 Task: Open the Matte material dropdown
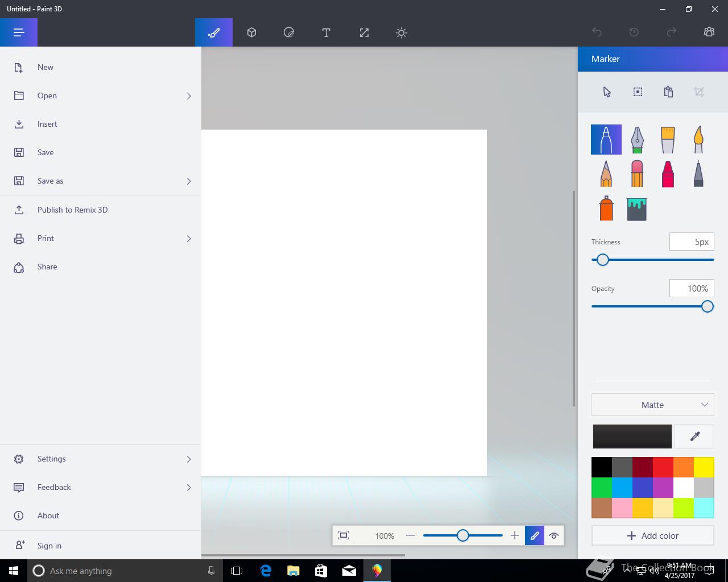652,405
